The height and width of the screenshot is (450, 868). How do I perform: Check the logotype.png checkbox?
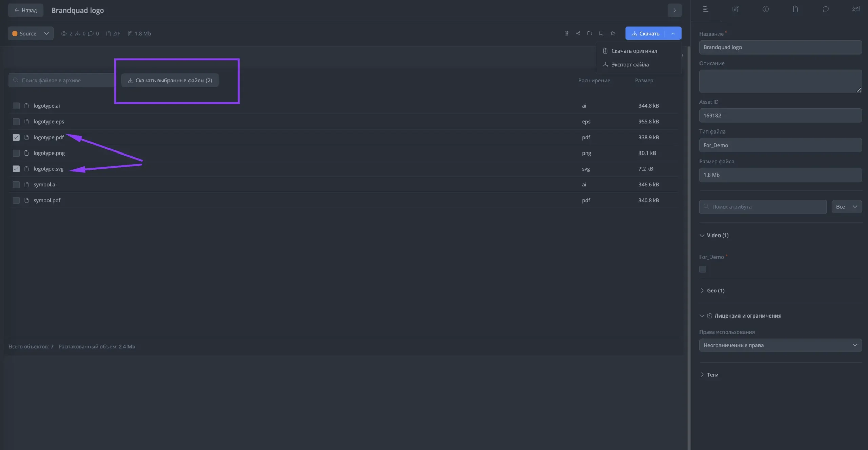16,153
